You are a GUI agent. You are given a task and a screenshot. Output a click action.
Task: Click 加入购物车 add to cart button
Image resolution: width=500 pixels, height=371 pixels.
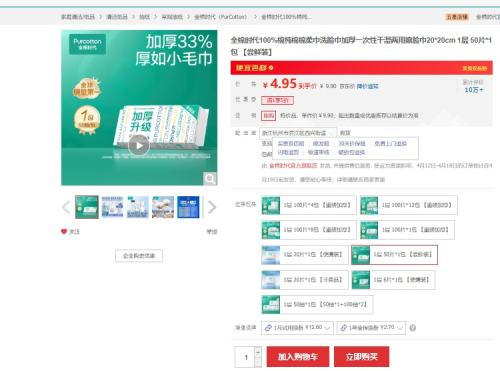tap(298, 357)
